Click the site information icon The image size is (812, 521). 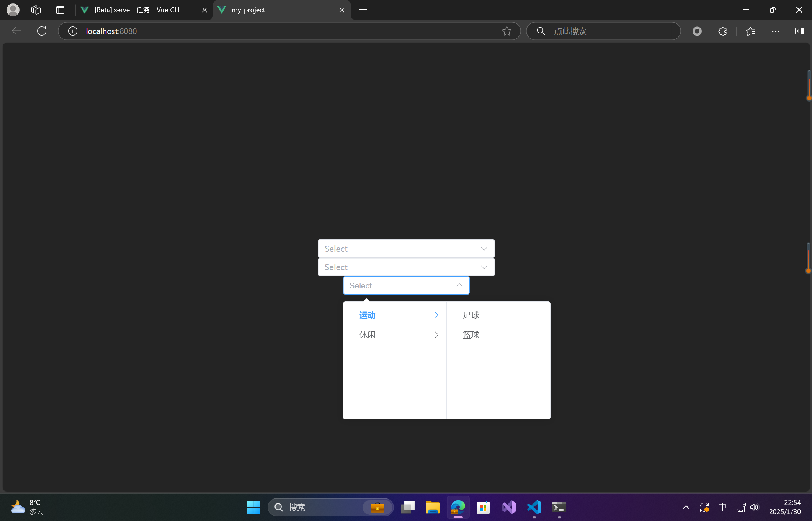tap(73, 31)
